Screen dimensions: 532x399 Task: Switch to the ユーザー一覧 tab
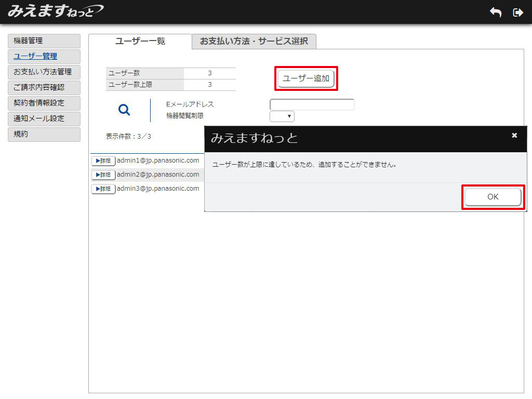tap(140, 42)
